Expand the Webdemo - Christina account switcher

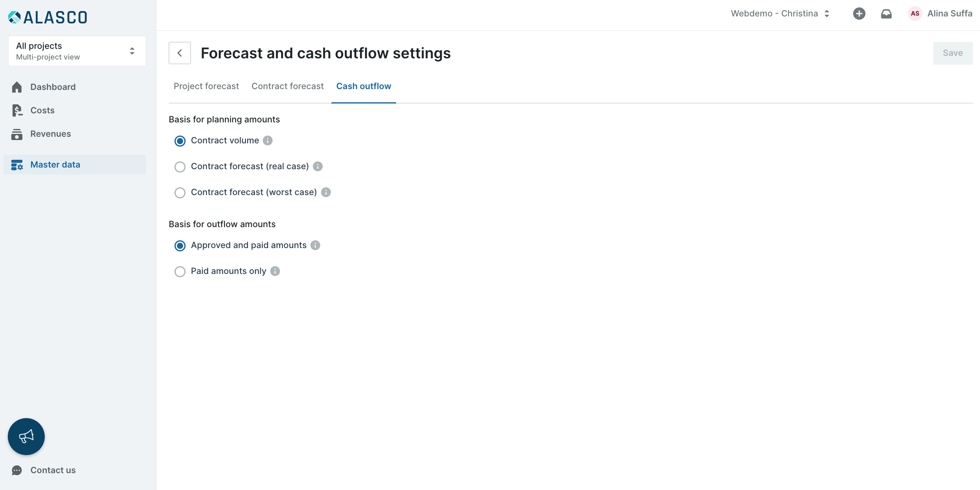coord(780,14)
